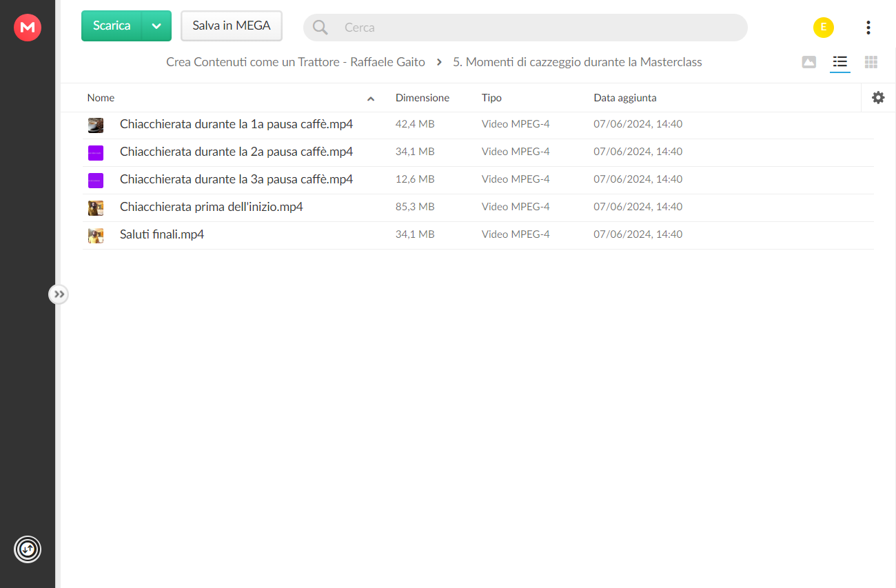Go to Crea Contenuti come un Trattore breadcrumb

(x=296, y=62)
